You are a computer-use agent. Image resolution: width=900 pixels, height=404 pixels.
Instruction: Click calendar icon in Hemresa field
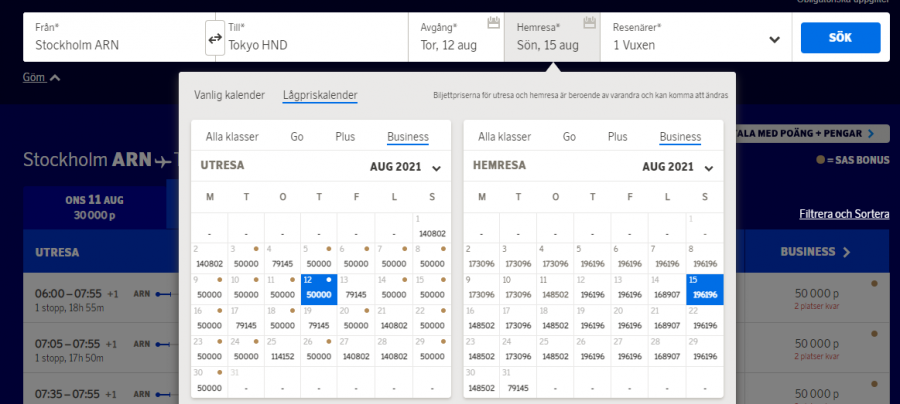pyautogui.click(x=589, y=23)
